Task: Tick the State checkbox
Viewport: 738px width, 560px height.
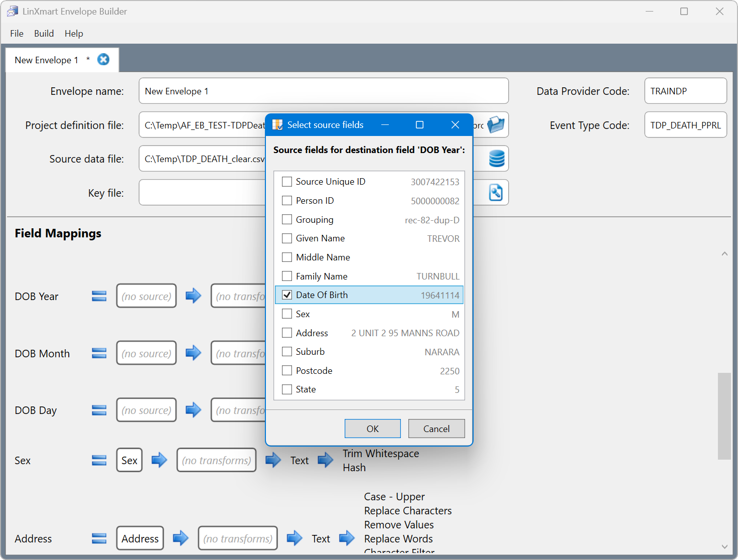Action: tap(287, 389)
